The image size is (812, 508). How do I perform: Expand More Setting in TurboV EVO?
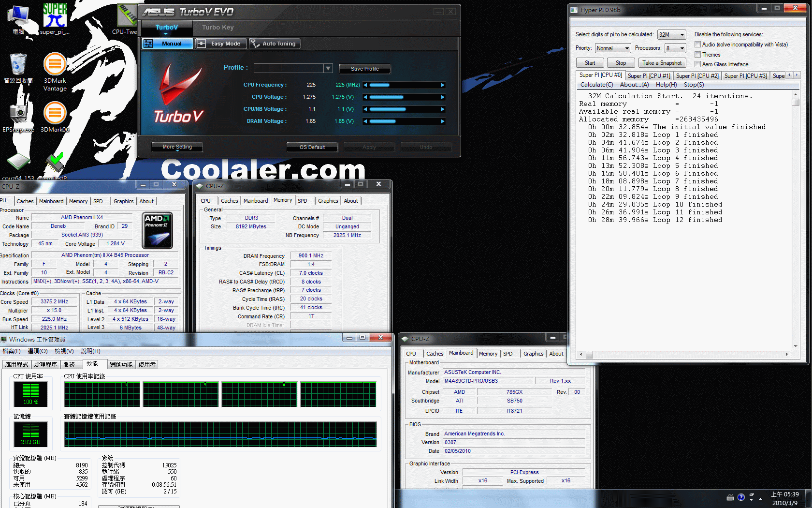click(x=177, y=147)
